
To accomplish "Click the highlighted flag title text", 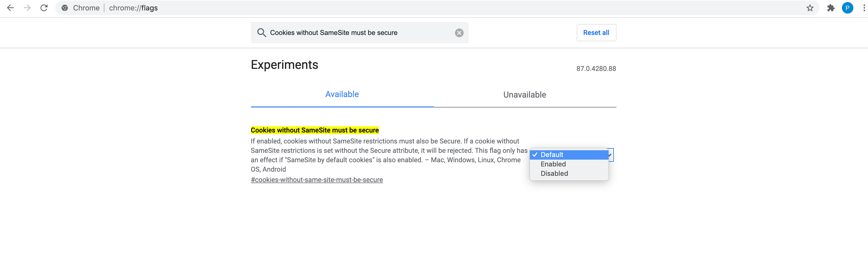I will pyautogui.click(x=314, y=130).
